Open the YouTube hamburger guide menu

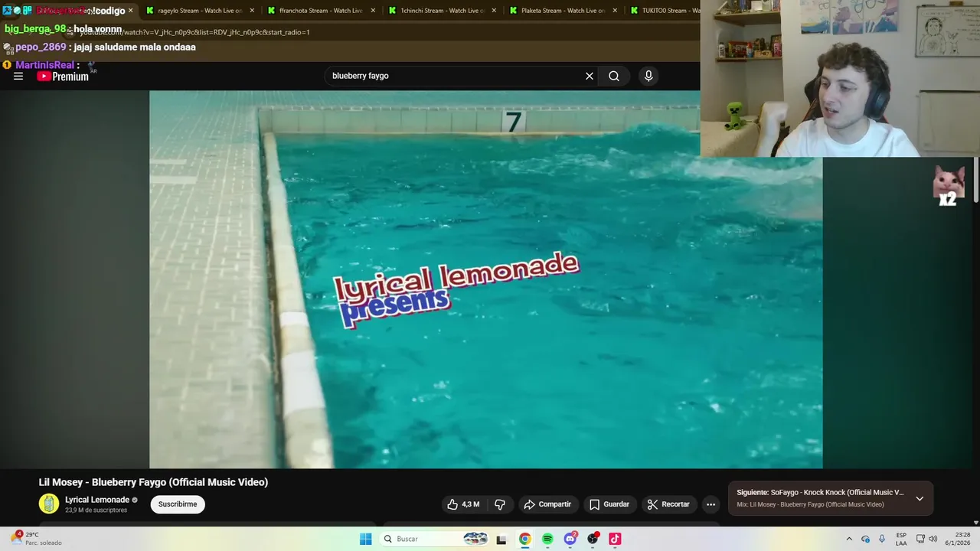(18, 76)
